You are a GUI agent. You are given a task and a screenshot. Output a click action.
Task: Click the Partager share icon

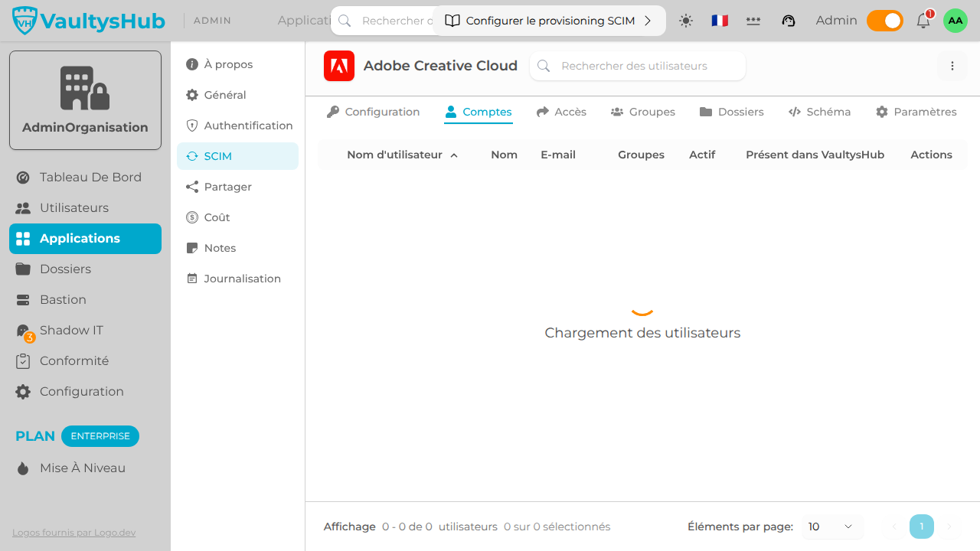(x=192, y=187)
